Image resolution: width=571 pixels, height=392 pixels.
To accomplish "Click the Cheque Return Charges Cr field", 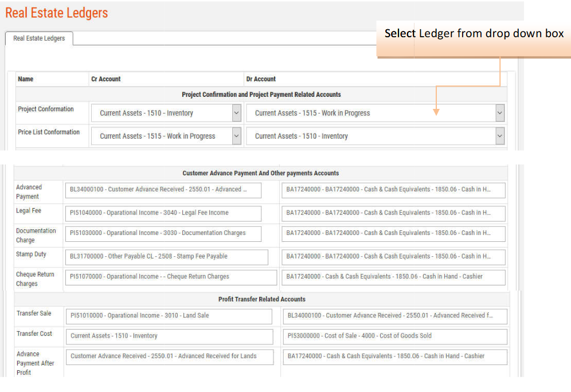I will [171, 277].
